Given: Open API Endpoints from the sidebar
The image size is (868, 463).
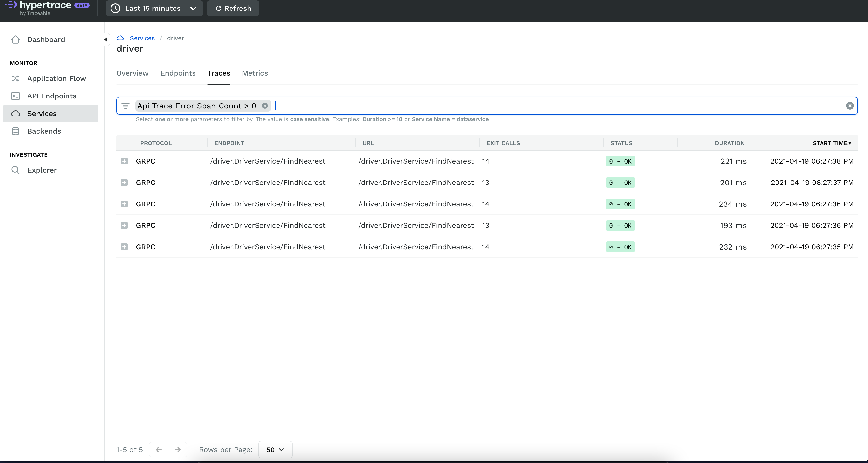Looking at the screenshot, I should 52,96.
